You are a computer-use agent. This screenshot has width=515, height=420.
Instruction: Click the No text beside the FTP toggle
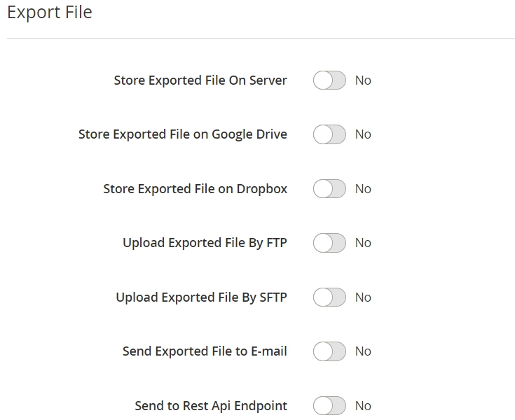(x=363, y=243)
